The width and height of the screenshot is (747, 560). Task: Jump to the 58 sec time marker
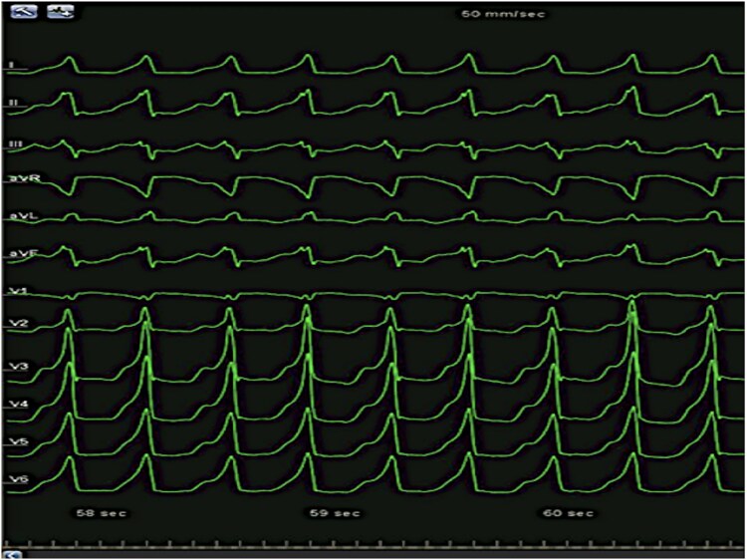click(98, 513)
